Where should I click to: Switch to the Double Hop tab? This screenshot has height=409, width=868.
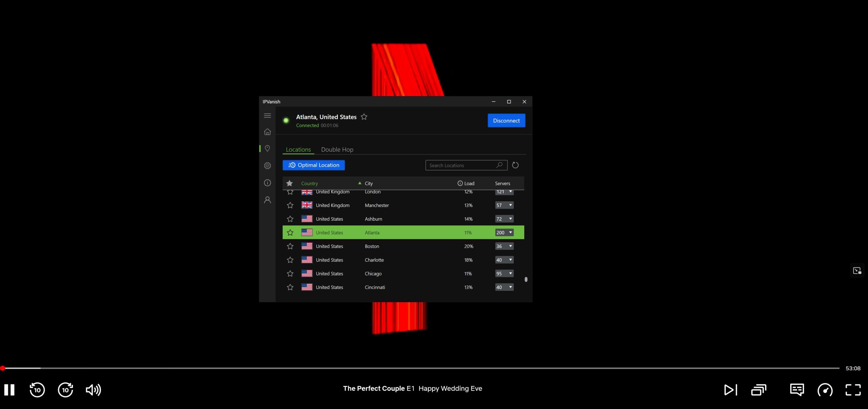coord(337,149)
